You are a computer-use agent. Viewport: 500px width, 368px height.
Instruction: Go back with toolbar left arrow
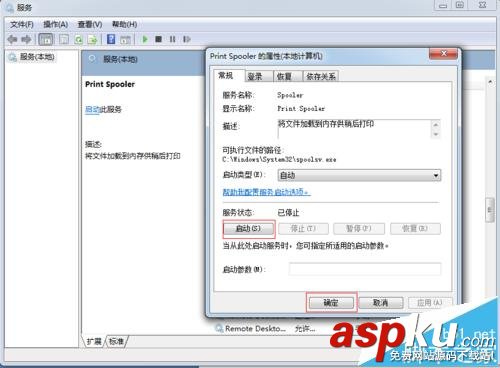(x=13, y=39)
